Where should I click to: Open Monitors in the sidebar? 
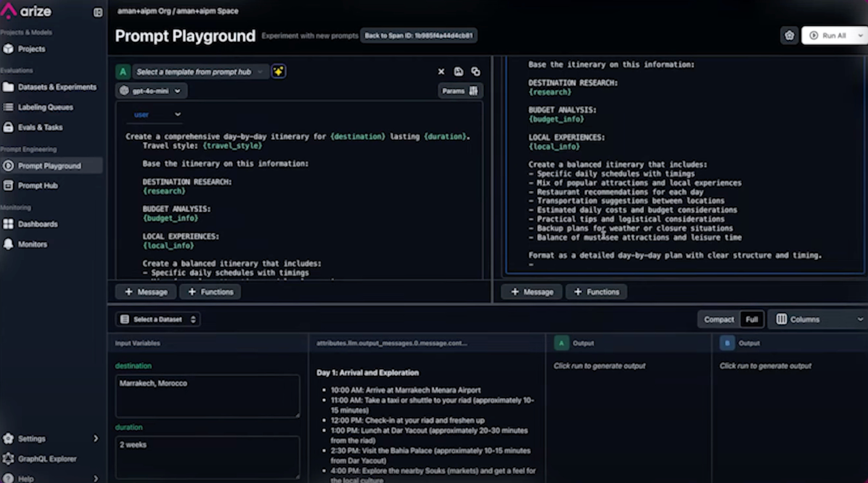(x=32, y=244)
